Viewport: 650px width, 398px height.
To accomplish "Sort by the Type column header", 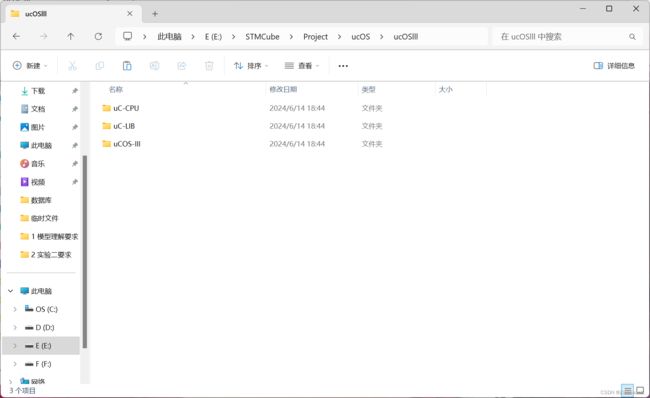I will (368, 89).
